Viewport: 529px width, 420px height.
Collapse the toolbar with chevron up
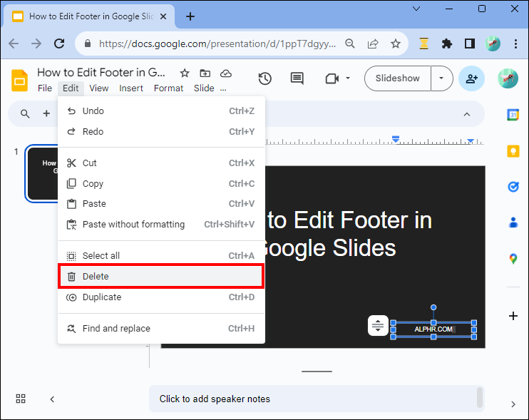467,114
